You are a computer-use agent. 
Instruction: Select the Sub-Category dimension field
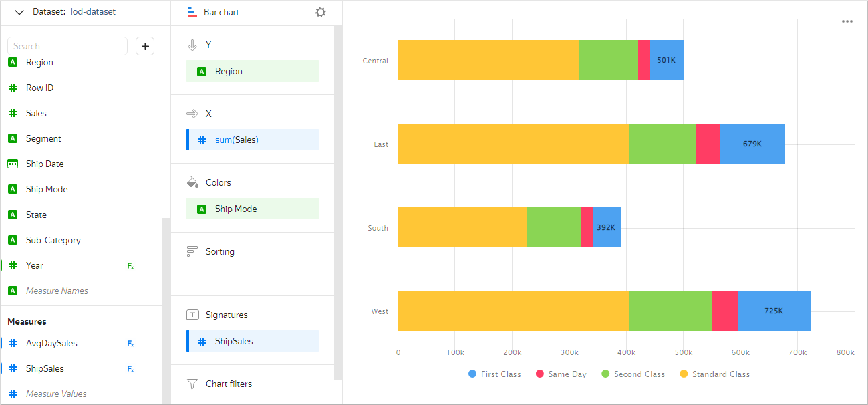[x=53, y=240]
